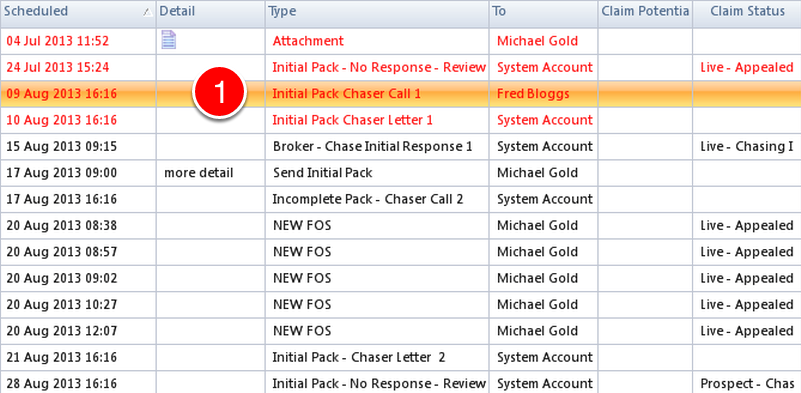Click Live - Appealed in the 20 Aug 10:27 row
The image size is (801, 393).
747,305
